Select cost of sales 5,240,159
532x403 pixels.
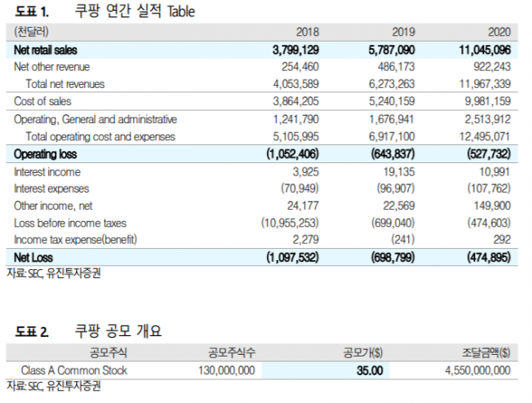point(392,101)
